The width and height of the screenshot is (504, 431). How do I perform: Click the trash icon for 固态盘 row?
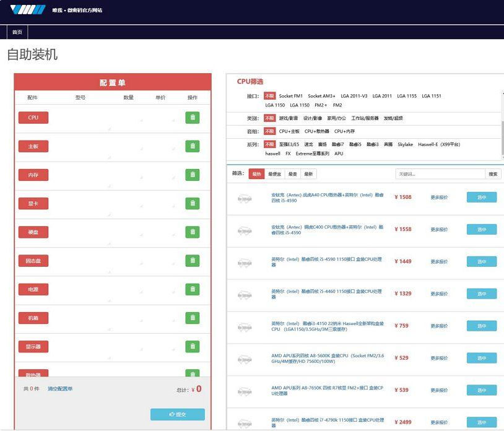tap(192, 261)
